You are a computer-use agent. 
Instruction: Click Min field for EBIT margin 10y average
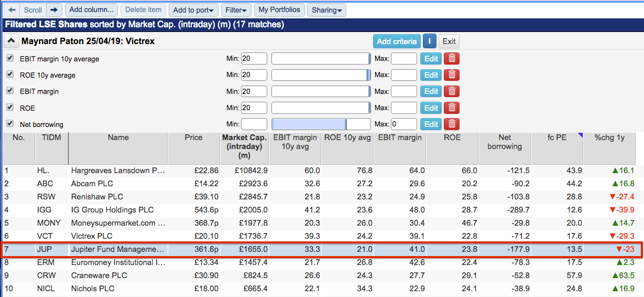tap(254, 59)
